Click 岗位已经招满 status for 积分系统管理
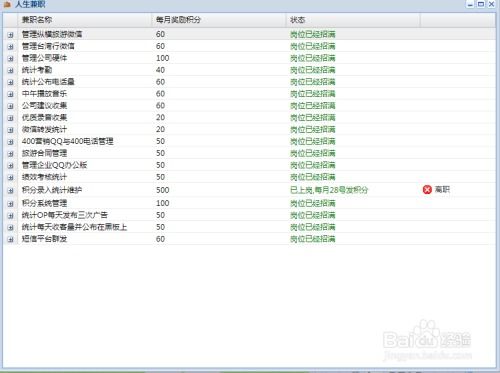 pos(313,203)
